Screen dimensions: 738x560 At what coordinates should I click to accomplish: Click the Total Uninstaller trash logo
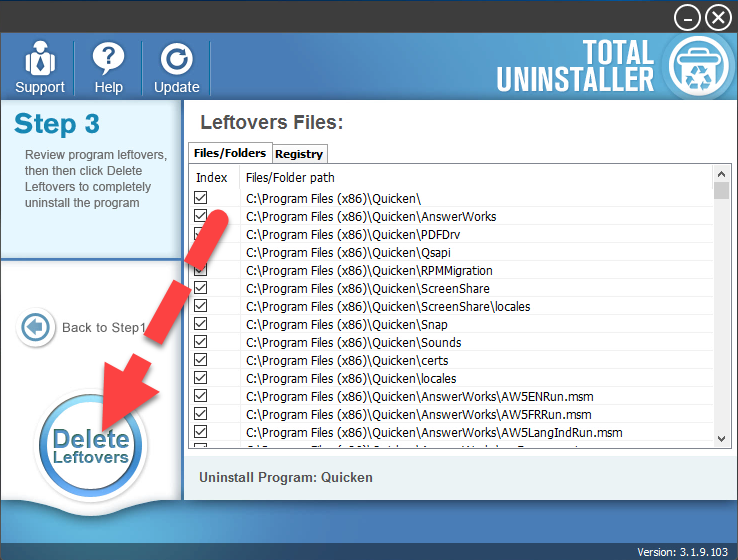[698, 66]
